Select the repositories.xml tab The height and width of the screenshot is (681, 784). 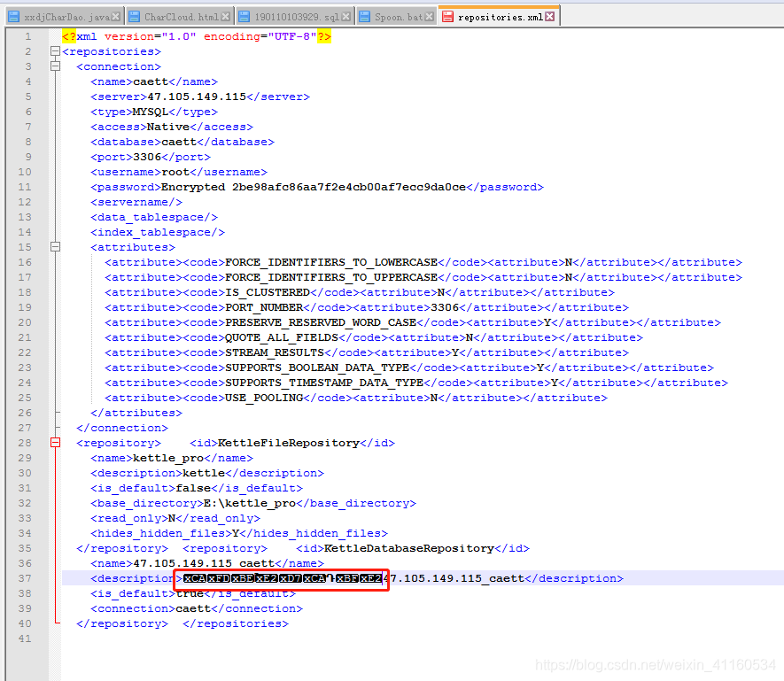(500, 17)
